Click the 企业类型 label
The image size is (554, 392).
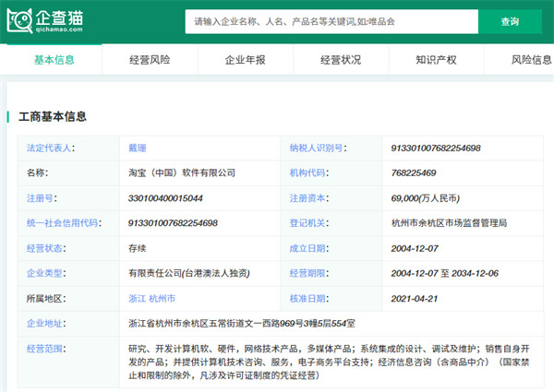46,273
